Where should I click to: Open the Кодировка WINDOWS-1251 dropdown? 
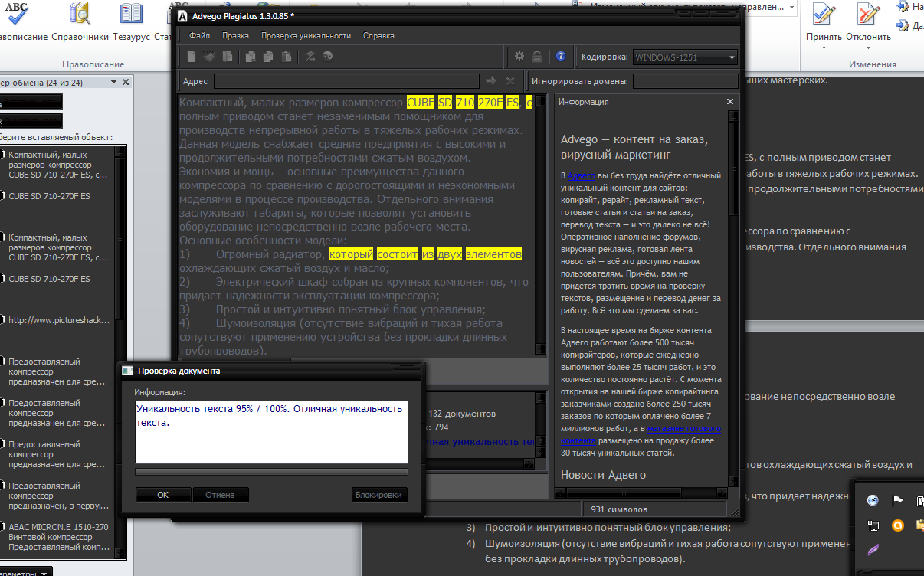tap(685, 57)
